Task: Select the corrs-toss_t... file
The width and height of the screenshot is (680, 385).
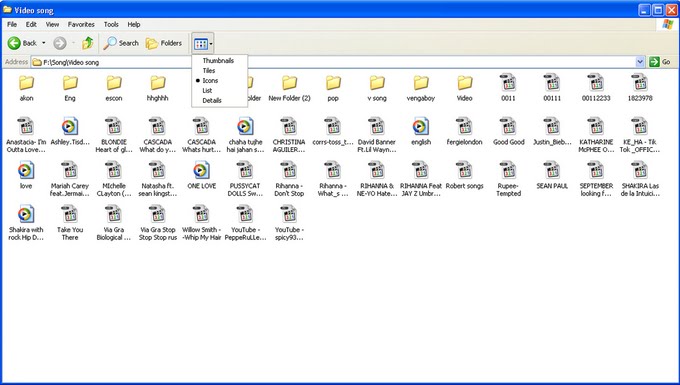Action: click(x=333, y=132)
